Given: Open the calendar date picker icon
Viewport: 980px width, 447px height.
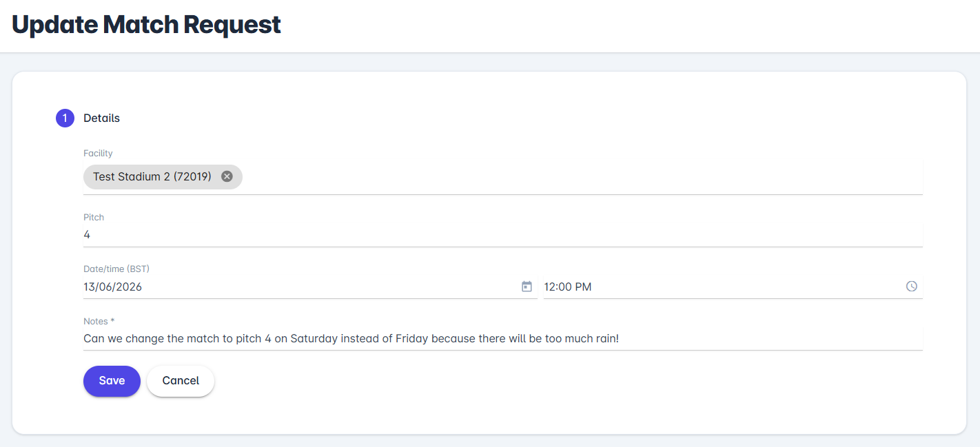Looking at the screenshot, I should point(527,287).
